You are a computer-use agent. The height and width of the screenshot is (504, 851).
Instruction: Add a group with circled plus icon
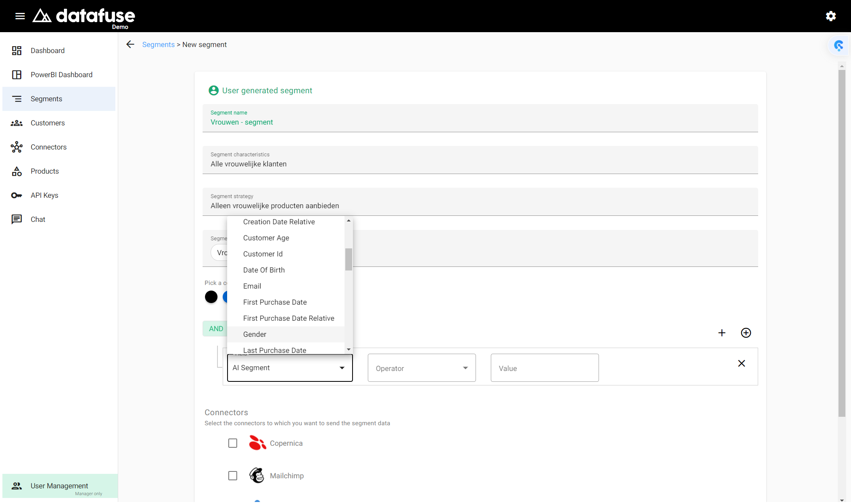(x=746, y=333)
